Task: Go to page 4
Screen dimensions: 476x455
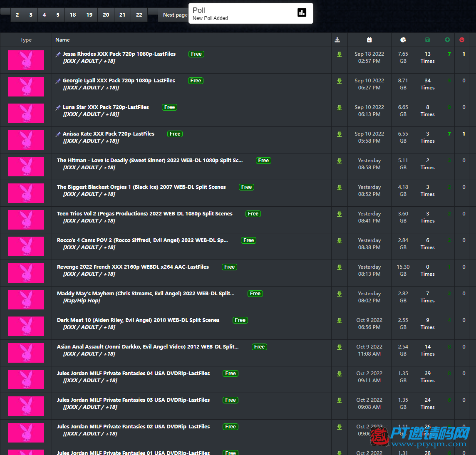Action: coord(45,15)
